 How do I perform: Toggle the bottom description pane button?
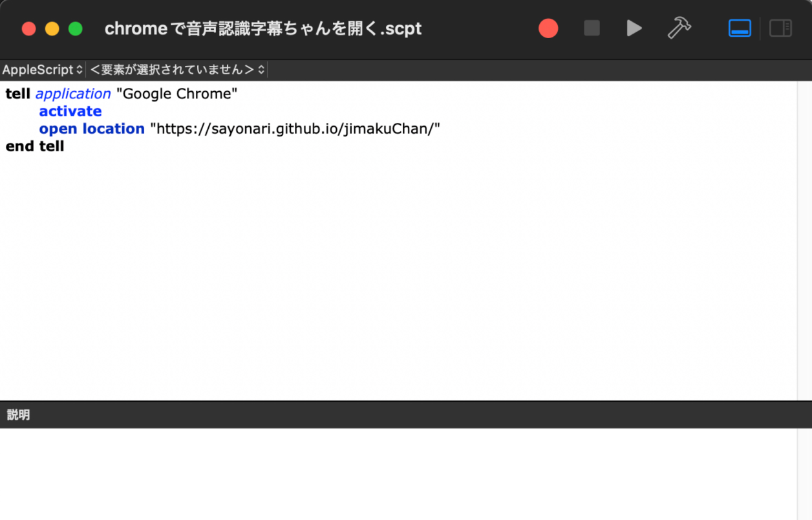(740, 28)
